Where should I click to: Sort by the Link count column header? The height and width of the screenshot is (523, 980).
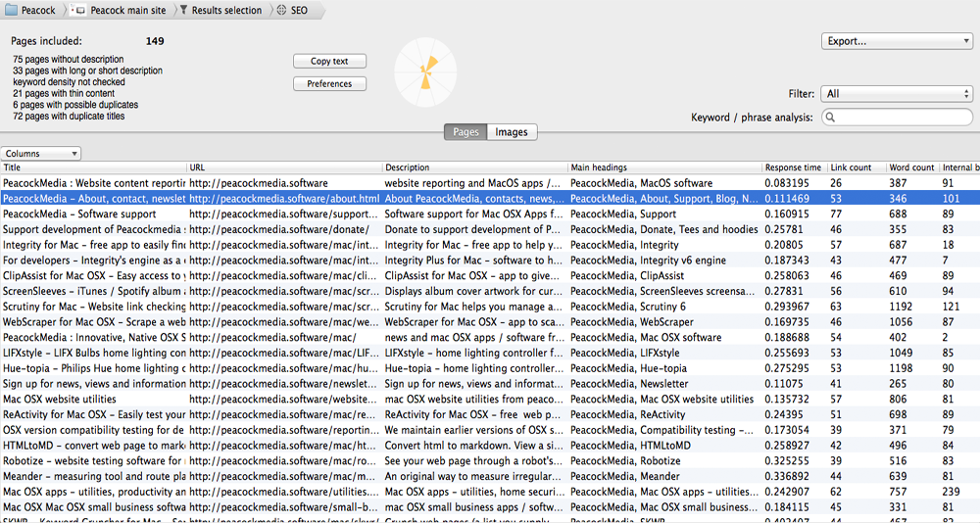pyautogui.click(x=850, y=167)
